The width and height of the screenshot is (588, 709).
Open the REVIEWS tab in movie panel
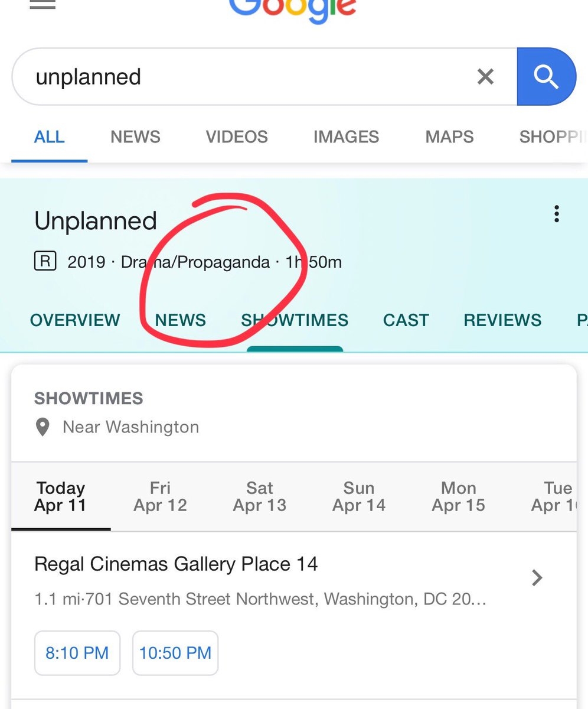coord(502,320)
